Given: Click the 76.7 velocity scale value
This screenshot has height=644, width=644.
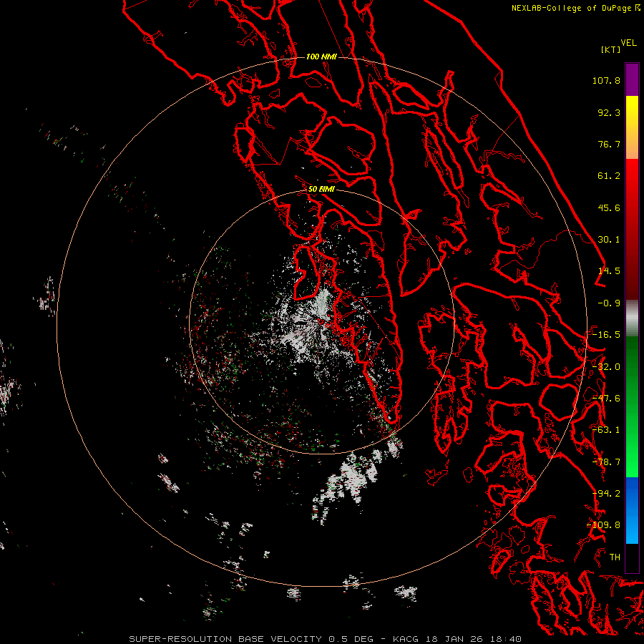Looking at the screenshot, I should 609,144.
